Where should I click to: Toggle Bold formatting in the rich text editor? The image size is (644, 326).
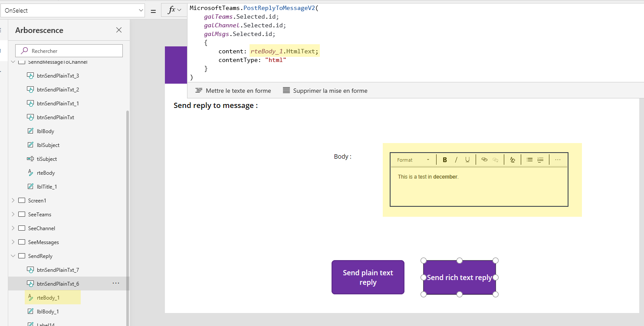click(x=444, y=160)
